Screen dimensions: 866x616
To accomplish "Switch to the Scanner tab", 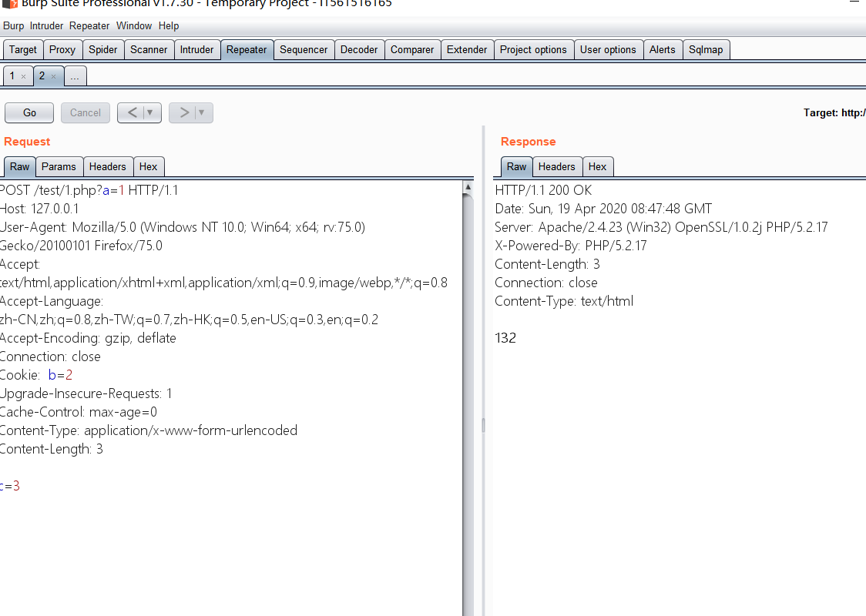I will tap(149, 50).
